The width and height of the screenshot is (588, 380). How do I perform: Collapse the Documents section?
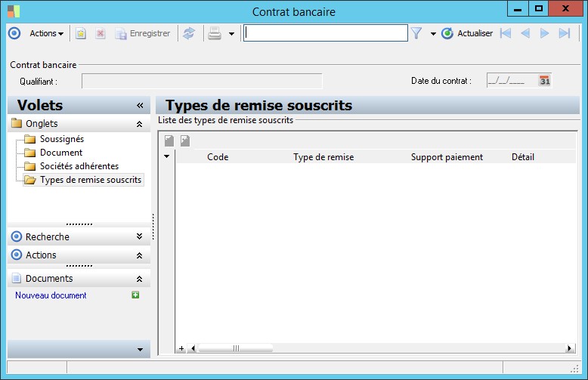(x=139, y=279)
